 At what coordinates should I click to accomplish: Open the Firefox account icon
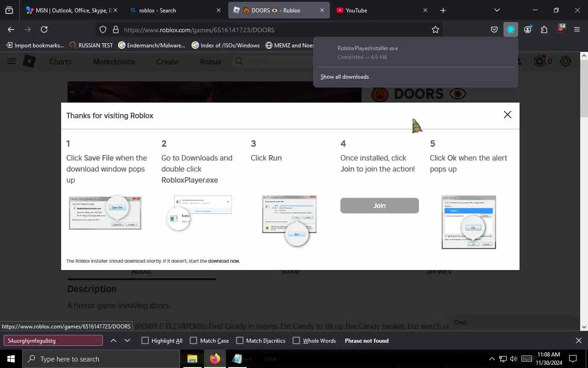coord(527,29)
